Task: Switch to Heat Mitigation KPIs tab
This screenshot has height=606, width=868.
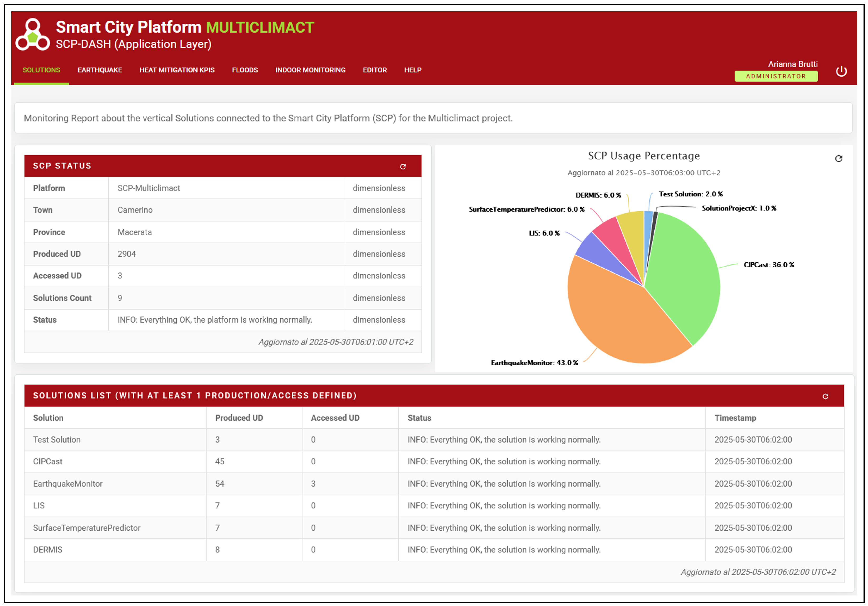Action: pos(177,70)
